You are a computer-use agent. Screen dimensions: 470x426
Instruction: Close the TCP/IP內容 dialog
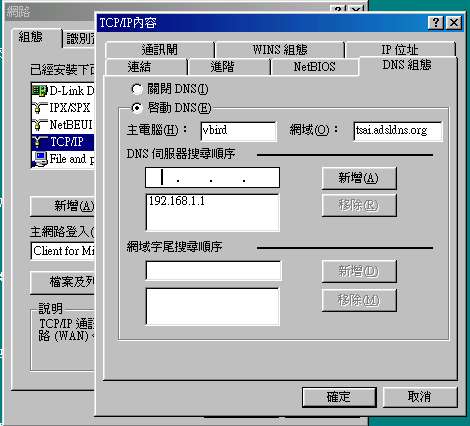tap(454, 23)
